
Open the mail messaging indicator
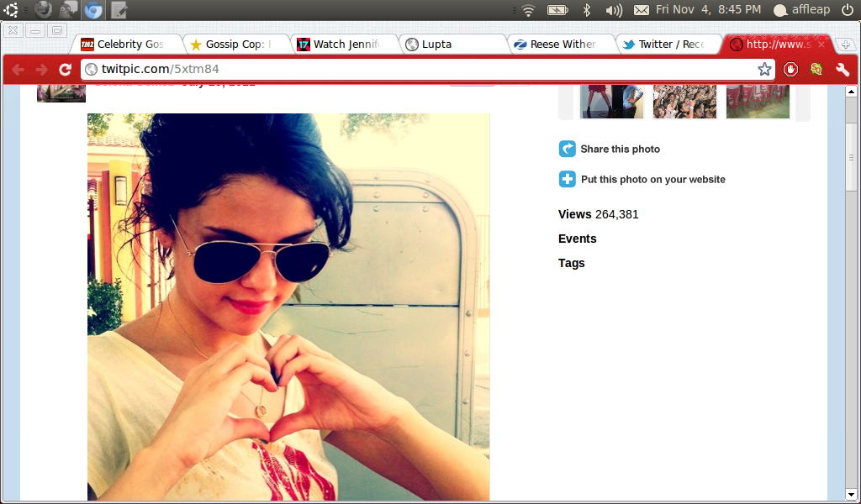[x=642, y=10]
